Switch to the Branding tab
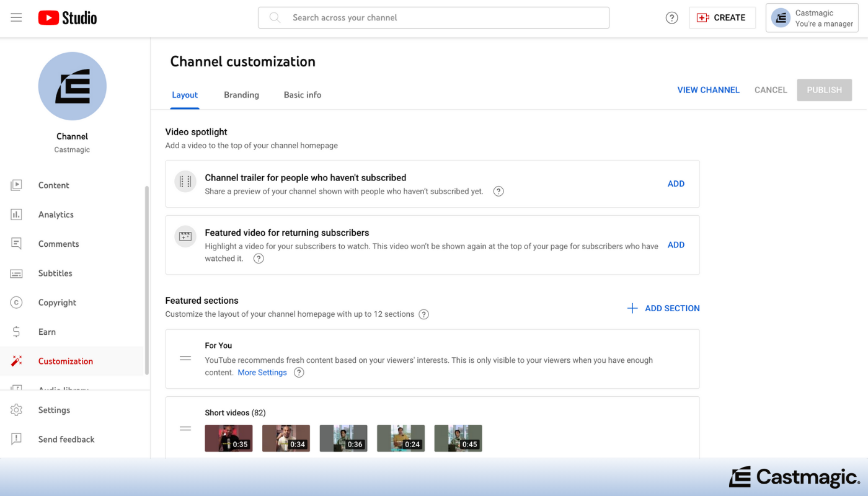This screenshot has height=496, width=868. [x=241, y=95]
